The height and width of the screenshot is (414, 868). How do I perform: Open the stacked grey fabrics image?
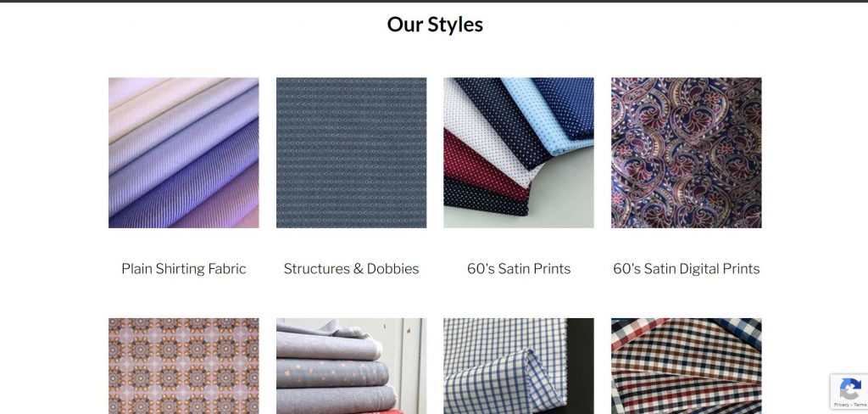click(352, 366)
